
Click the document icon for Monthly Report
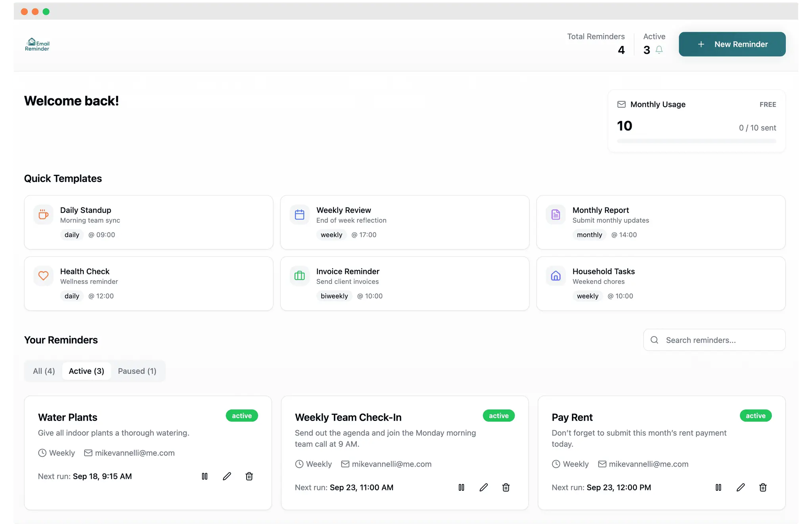556,214
